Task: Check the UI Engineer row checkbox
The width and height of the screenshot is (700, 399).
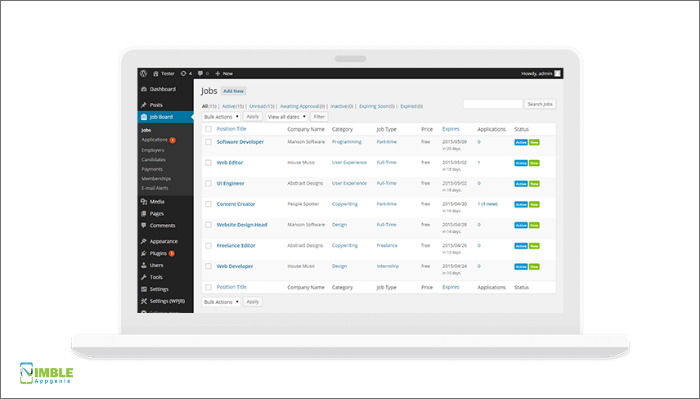Action: pyautogui.click(x=208, y=183)
